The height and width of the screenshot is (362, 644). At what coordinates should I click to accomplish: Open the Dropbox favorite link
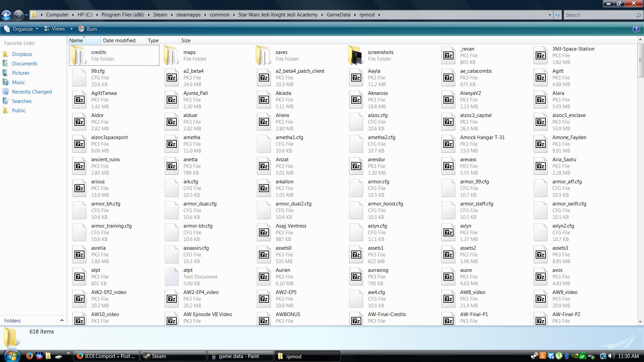[22, 54]
